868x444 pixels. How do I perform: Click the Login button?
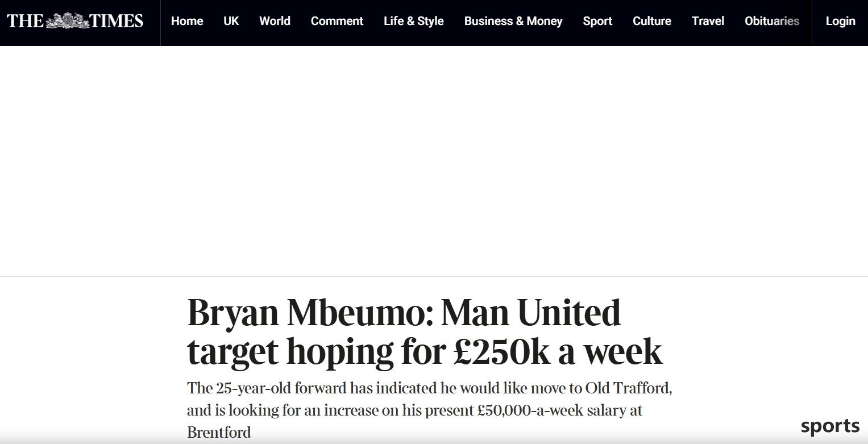click(x=840, y=21)
